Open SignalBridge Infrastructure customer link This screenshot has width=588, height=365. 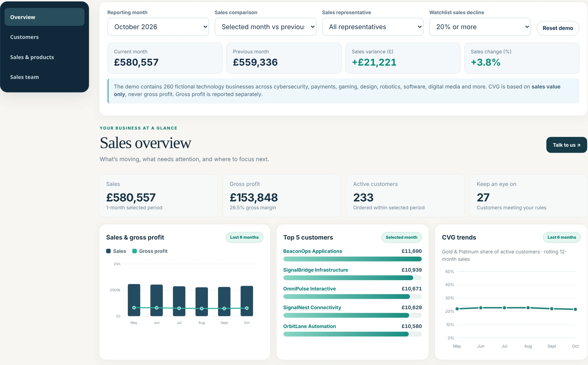click(316, 270)
